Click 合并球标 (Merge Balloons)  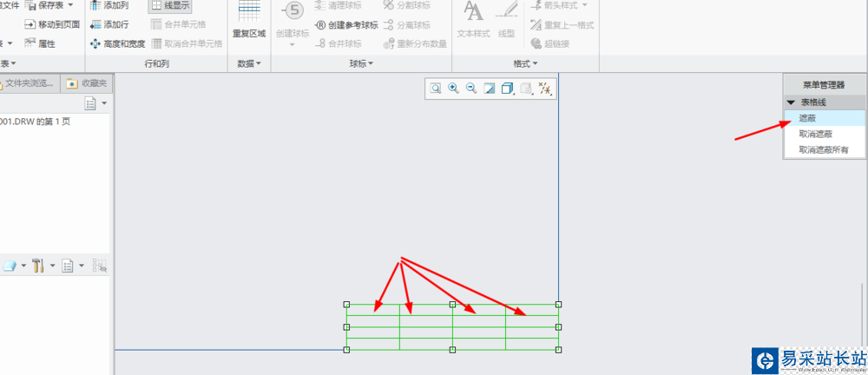(x=338, y=43)
